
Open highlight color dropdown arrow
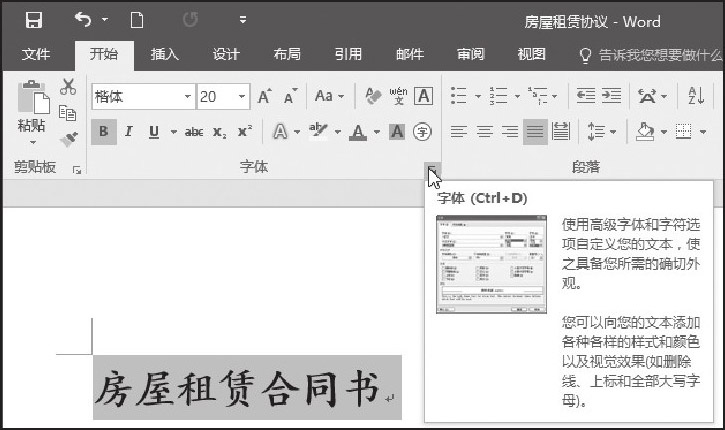tap(338, 132)
